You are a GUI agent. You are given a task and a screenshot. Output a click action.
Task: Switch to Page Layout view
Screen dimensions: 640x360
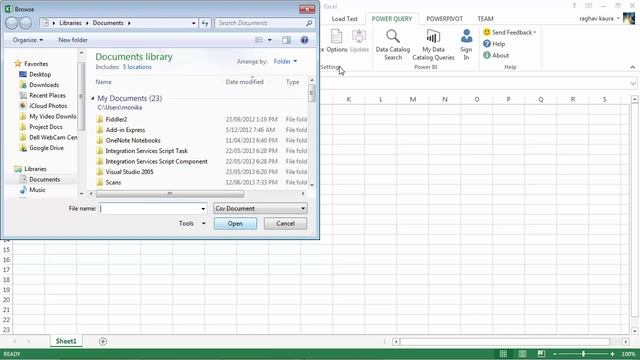pos(522,354)
